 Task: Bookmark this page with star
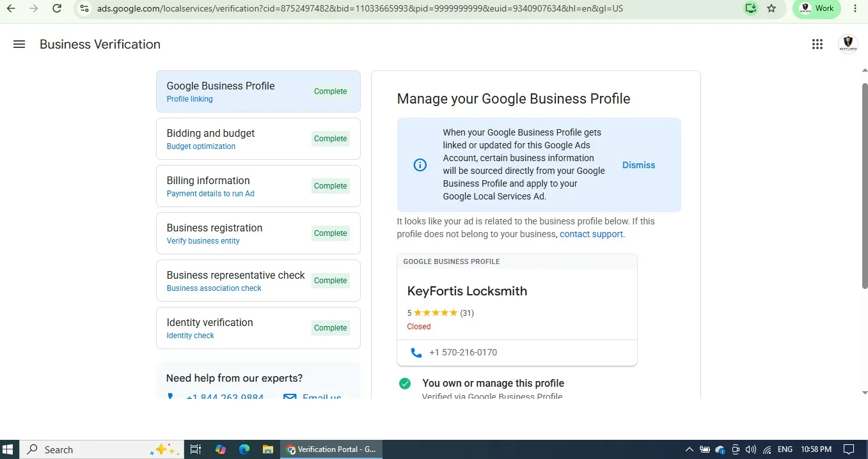771,8
